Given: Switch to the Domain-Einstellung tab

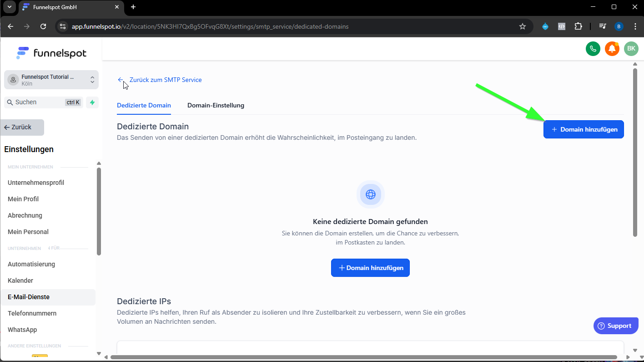Looking at the screenshot, I should (216, 105).
